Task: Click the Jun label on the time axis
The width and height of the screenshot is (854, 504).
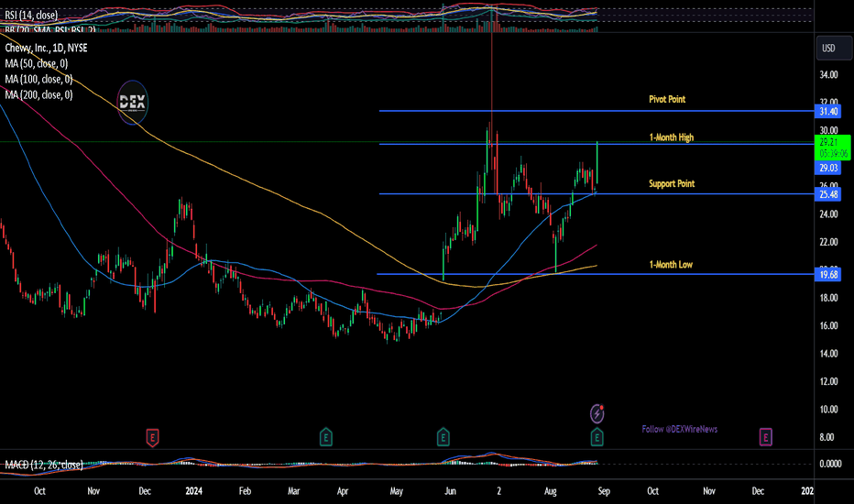Action: (x=450, y=491)
